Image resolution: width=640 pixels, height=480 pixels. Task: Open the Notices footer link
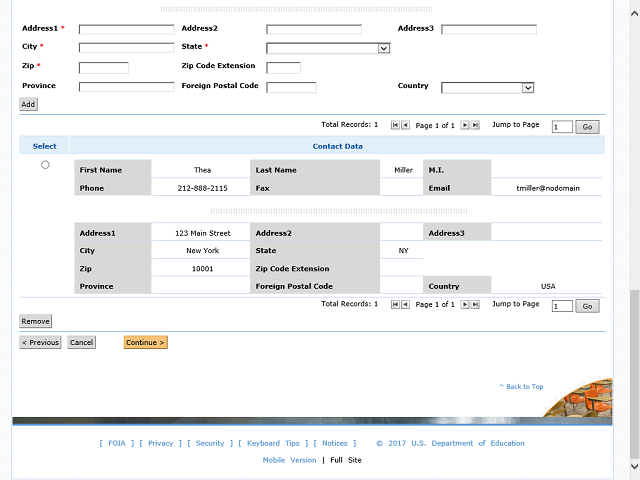tap(335, 443)
